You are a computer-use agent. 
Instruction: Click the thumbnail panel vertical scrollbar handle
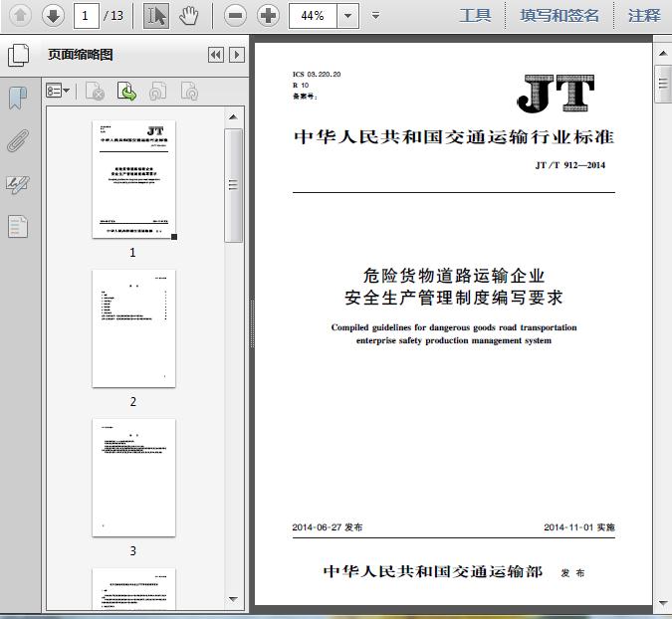[x=233, y=185]
